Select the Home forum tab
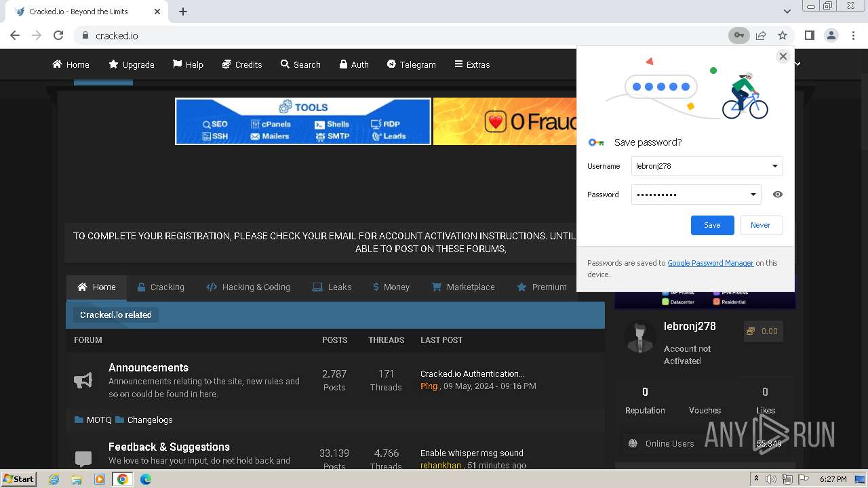The height and width of the screenshot is (488, 868). [x=96, y=287]
